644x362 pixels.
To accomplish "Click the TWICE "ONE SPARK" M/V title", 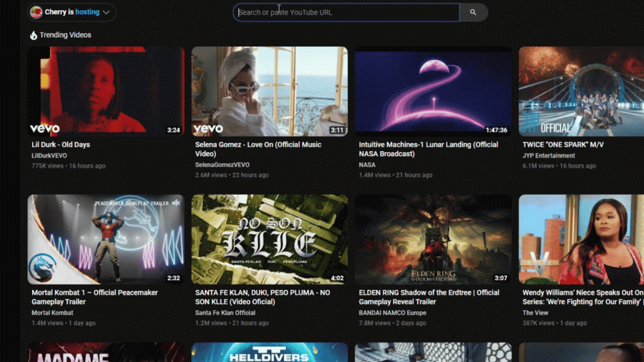I will click(x=563, y=144).
